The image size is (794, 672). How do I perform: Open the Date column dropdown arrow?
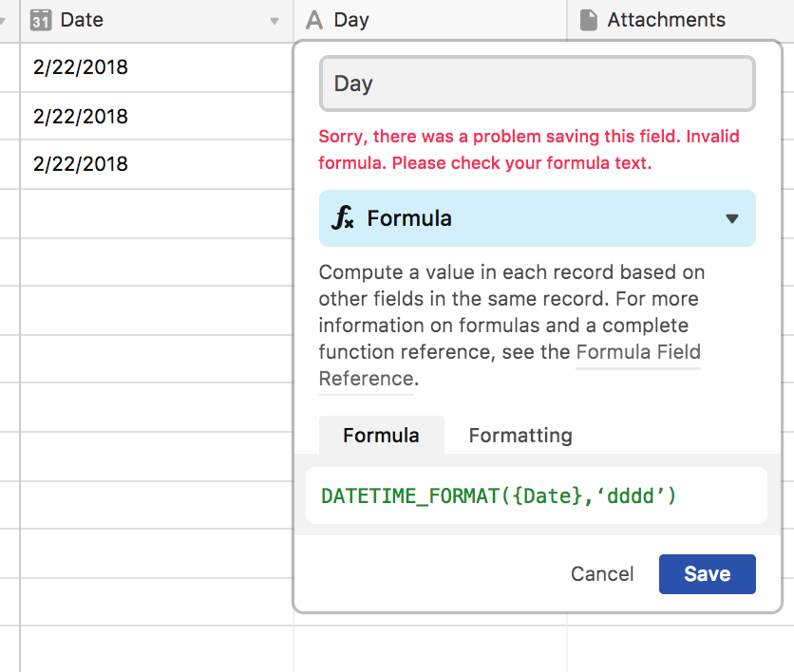[274, 21]
